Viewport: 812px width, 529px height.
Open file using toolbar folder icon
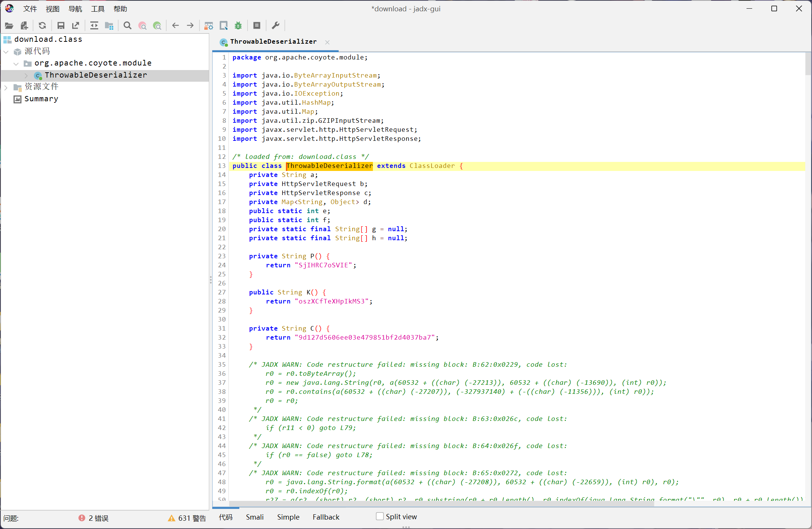[x=9, y=26]
